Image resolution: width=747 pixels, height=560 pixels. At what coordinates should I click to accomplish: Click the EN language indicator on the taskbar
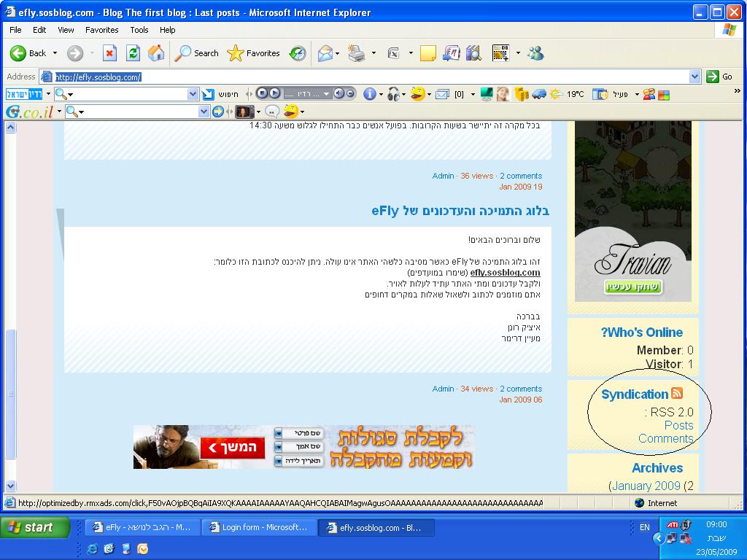coord(644,527)
